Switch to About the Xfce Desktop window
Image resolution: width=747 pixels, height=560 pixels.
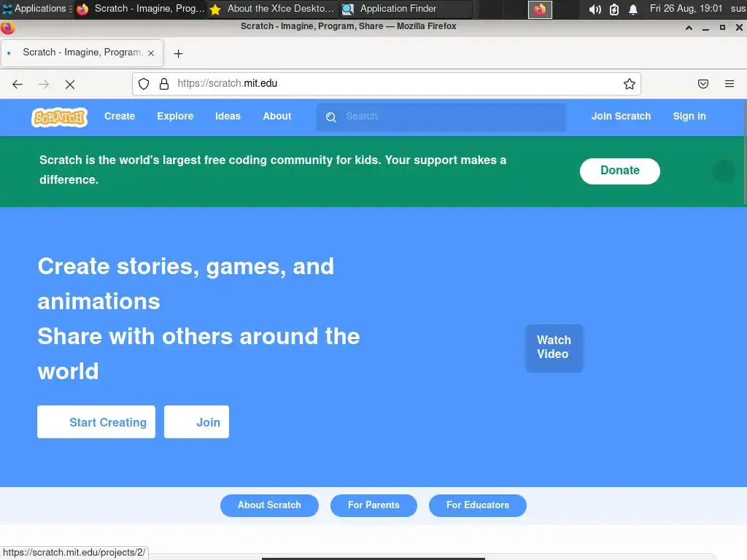273,9
